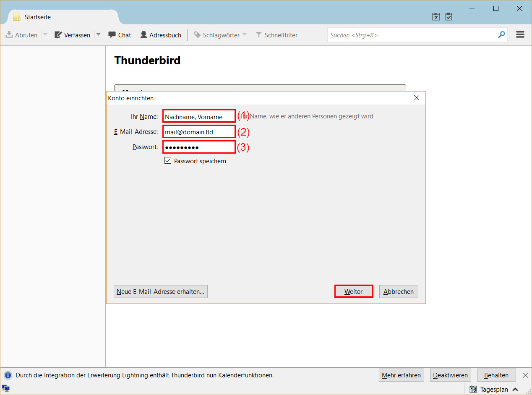Screen dimensions: 532x395
Task: Click the magnifier icon in the search field
Action: [501, 35]
